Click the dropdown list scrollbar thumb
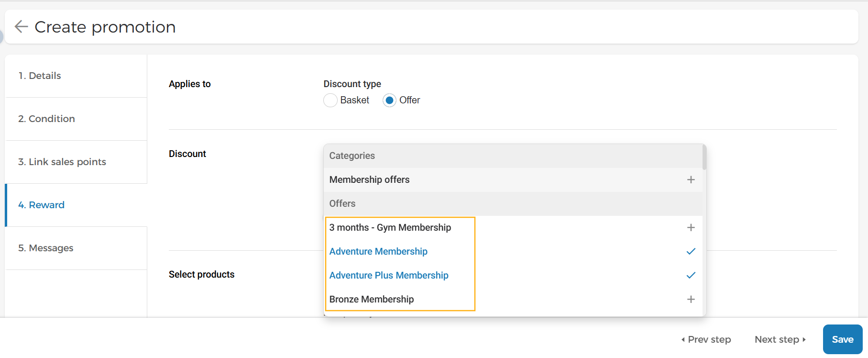This screenshot has width=868, height=358. tap(704, 157)
